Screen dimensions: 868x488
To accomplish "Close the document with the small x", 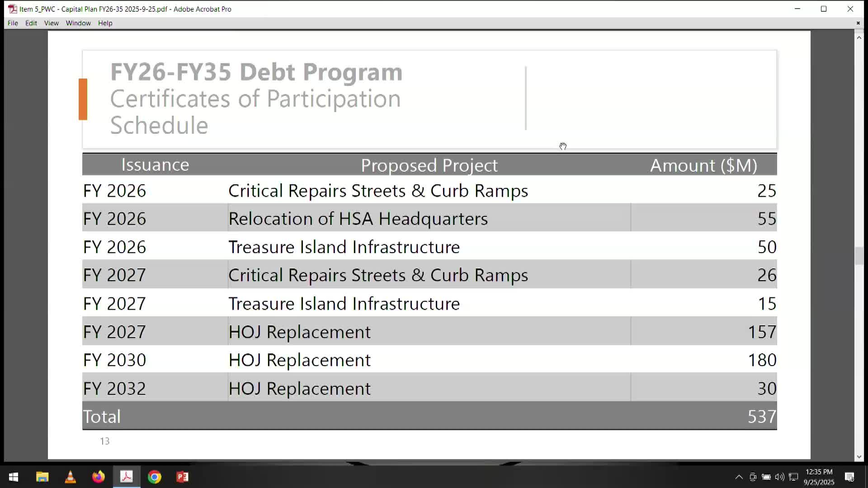I will coord(858,23).
